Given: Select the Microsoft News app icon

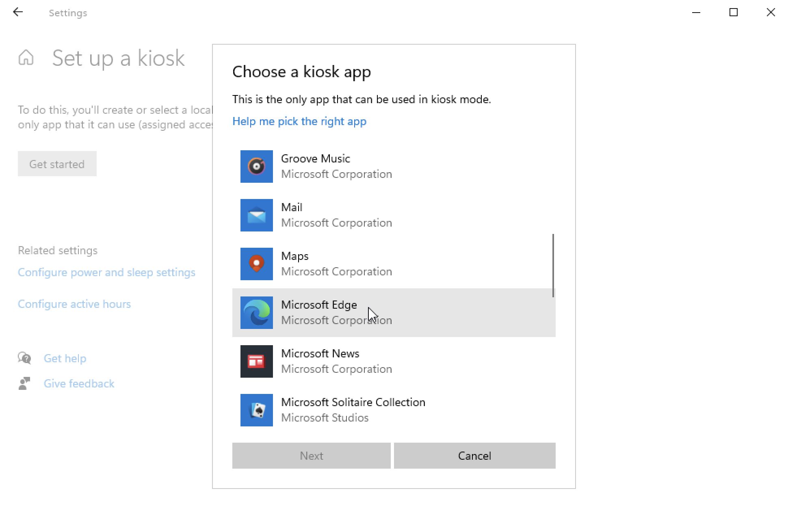Looking at the screenshot, I should click(256, 361).
